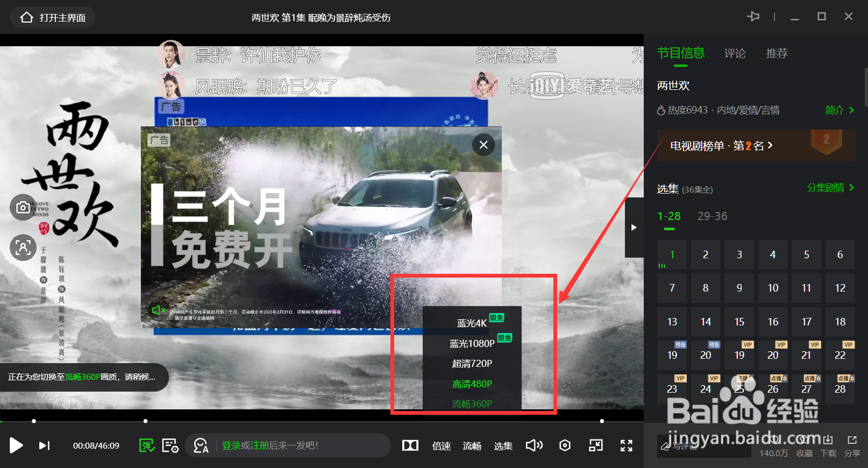Viewport: 868px width, 468px height.
Task: Click the 登录 login link
Action: [x=231, y=445]
